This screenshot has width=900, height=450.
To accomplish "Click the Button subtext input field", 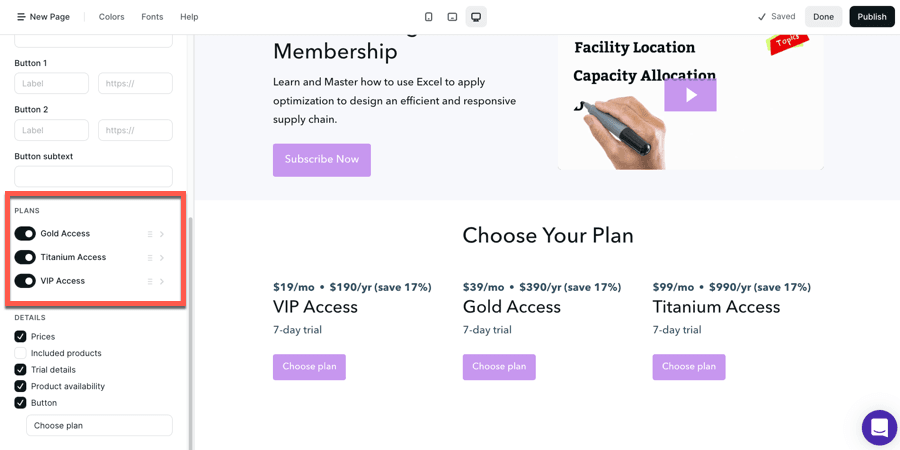I will pos(93,176).
